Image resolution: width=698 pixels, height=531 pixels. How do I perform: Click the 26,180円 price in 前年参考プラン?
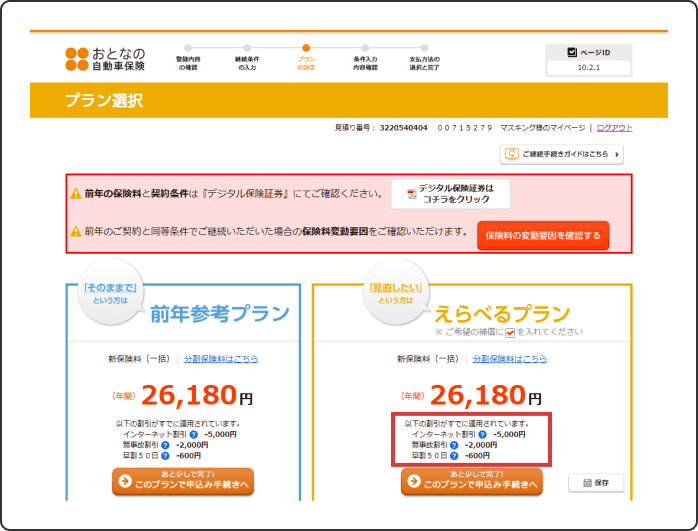(197, 395)
